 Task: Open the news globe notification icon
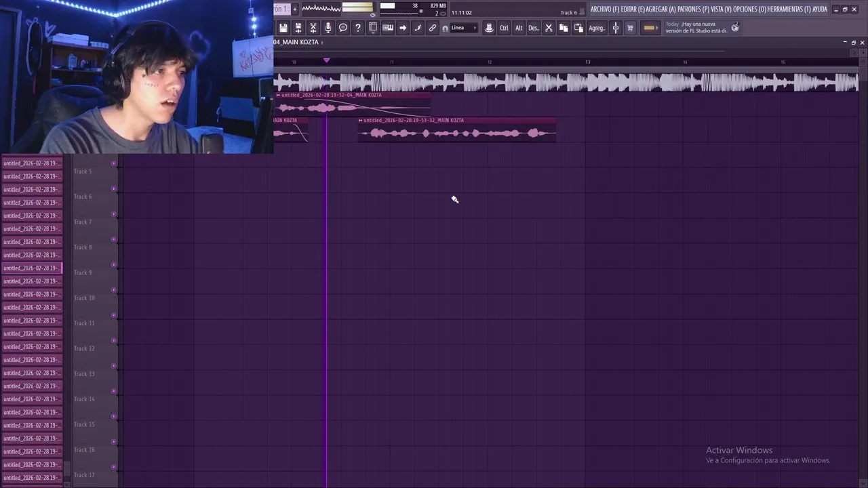pos(735,27)
